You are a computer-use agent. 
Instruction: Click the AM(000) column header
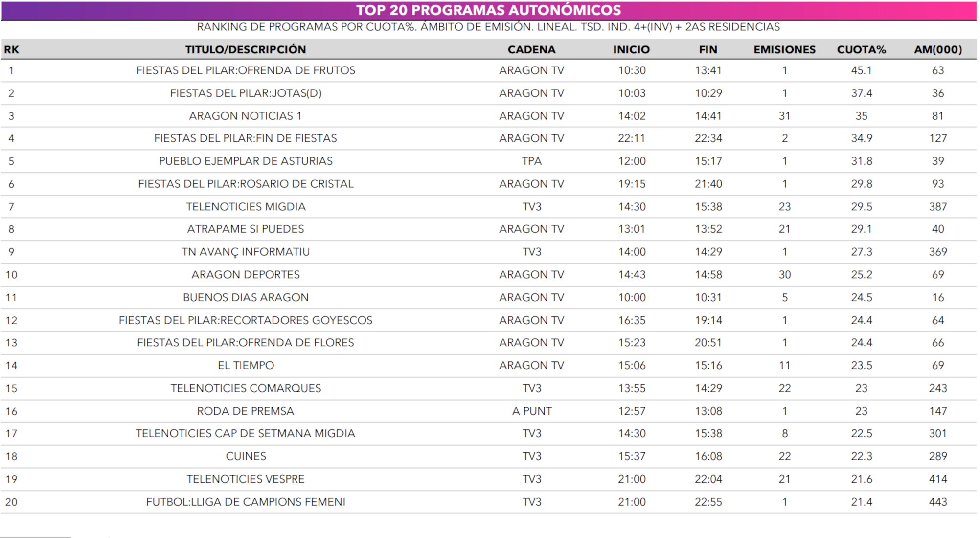tap(937, 49)
